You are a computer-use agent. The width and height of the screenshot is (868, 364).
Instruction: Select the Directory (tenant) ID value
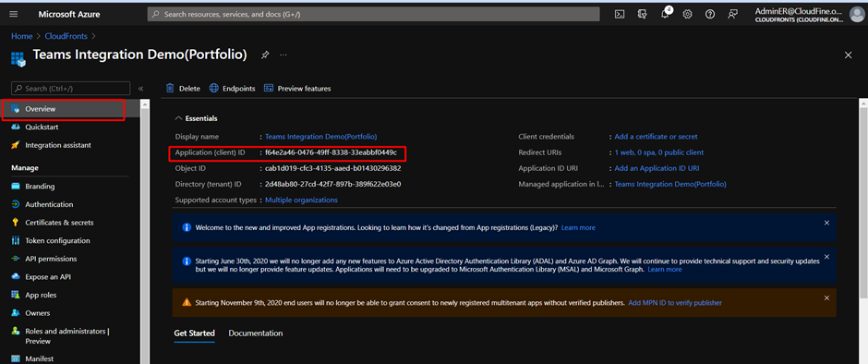pyautogui.click(x=332, y=184)
